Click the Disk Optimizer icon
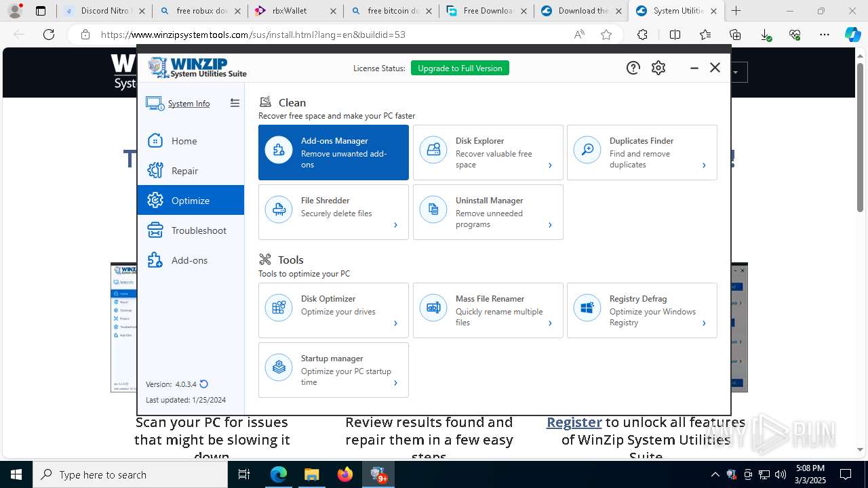This screenshot has width=868, height=488. 279,308
